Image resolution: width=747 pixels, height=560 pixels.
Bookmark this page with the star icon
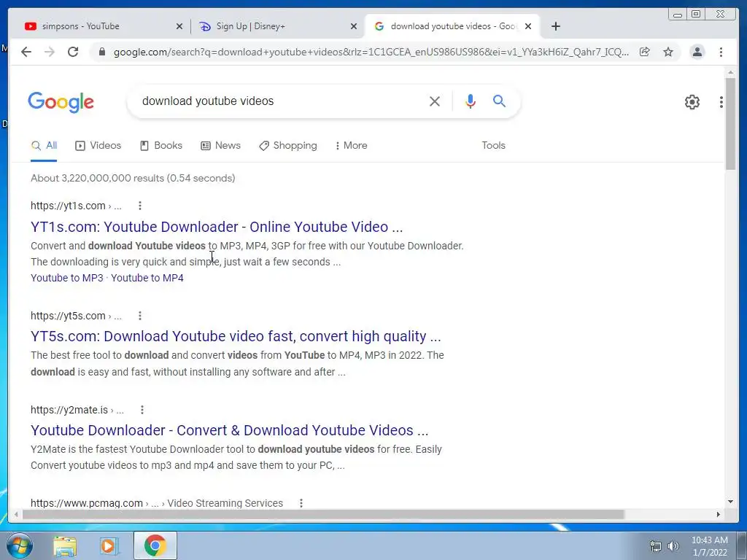click(668, 52)
